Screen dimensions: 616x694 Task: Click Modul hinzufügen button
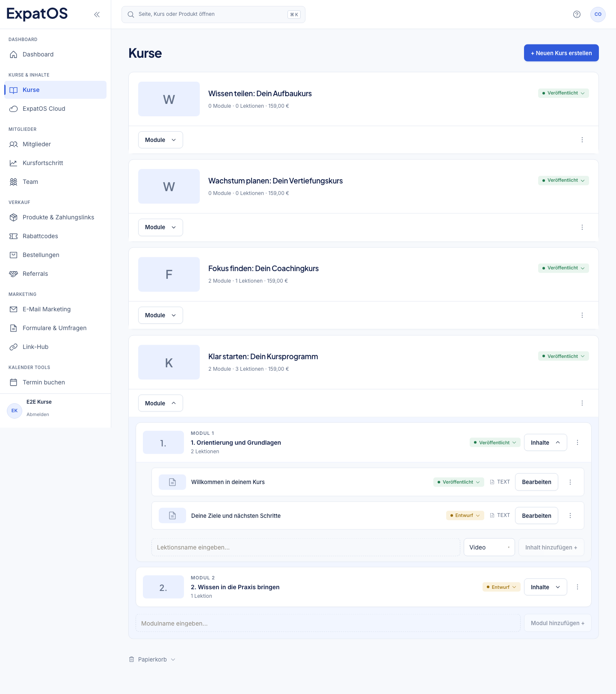click(557, 623)
